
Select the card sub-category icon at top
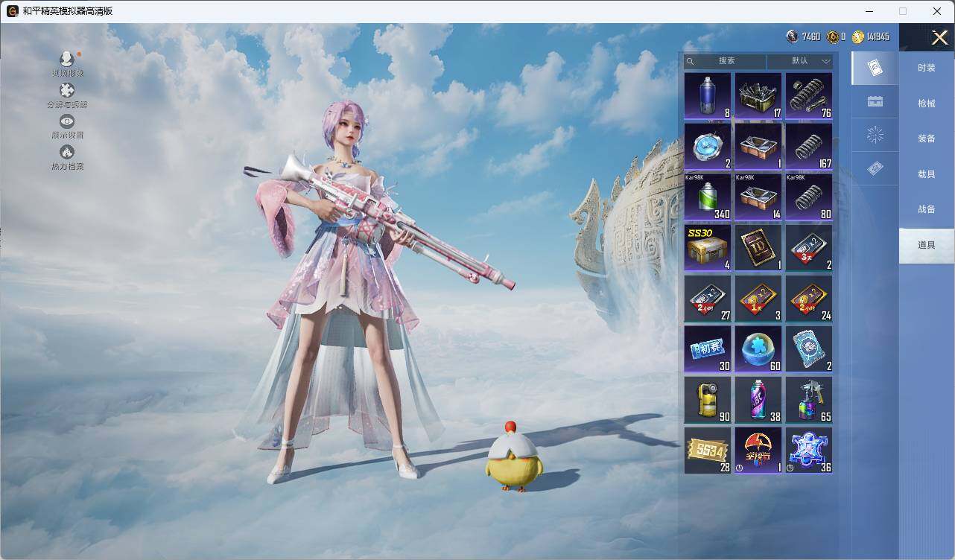(x=875, y=68)
